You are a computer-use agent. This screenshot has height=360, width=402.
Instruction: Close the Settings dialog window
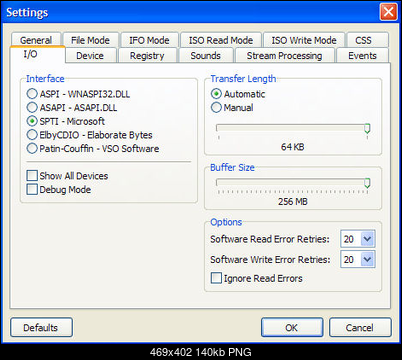click(x=388, y=12)
